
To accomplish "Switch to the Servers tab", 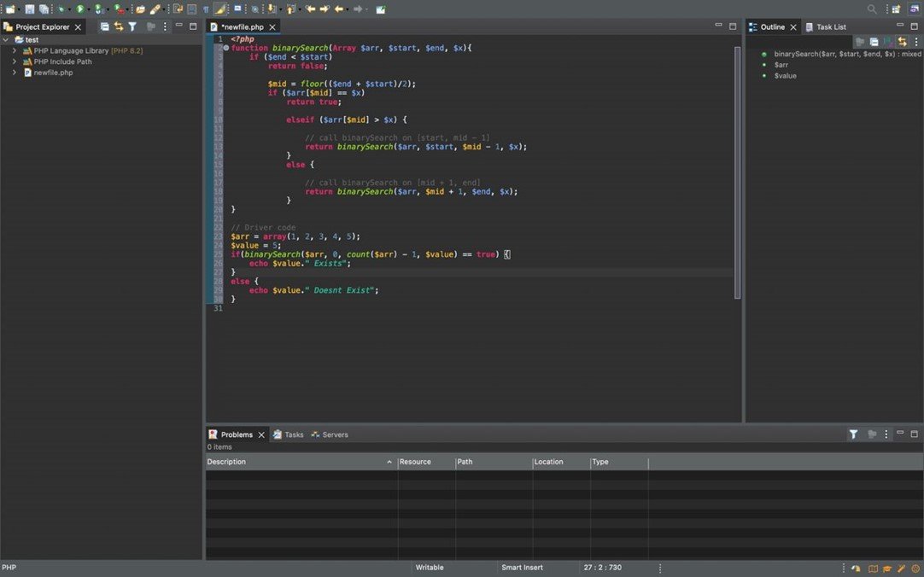I will pyautogui.click(x=330, y=434).
